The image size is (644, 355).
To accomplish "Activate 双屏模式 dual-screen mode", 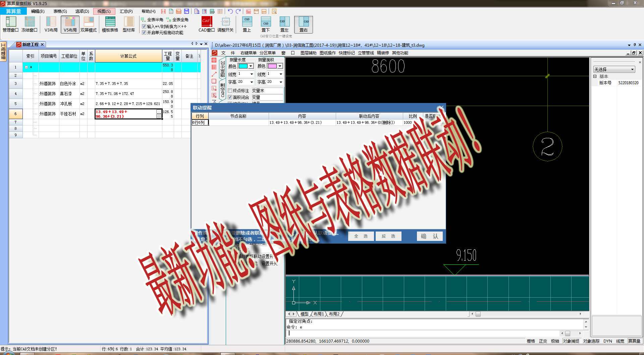I will (89, 24).
